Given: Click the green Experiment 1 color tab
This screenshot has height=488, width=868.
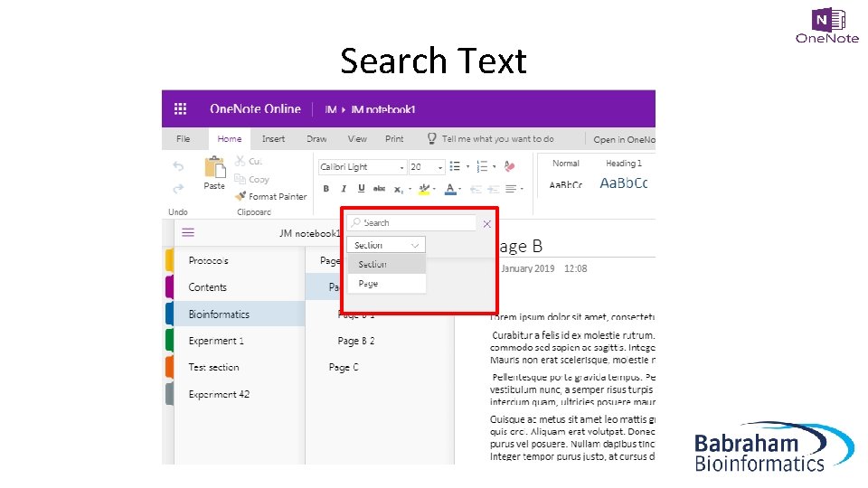Looking at the screenshot, I should (x=169, y=341).
